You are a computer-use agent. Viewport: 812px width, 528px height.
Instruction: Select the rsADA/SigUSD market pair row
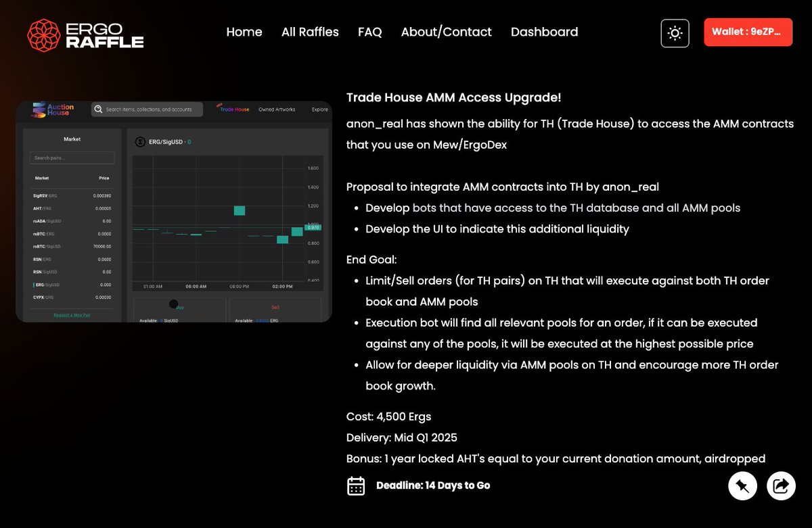(72, 221)
